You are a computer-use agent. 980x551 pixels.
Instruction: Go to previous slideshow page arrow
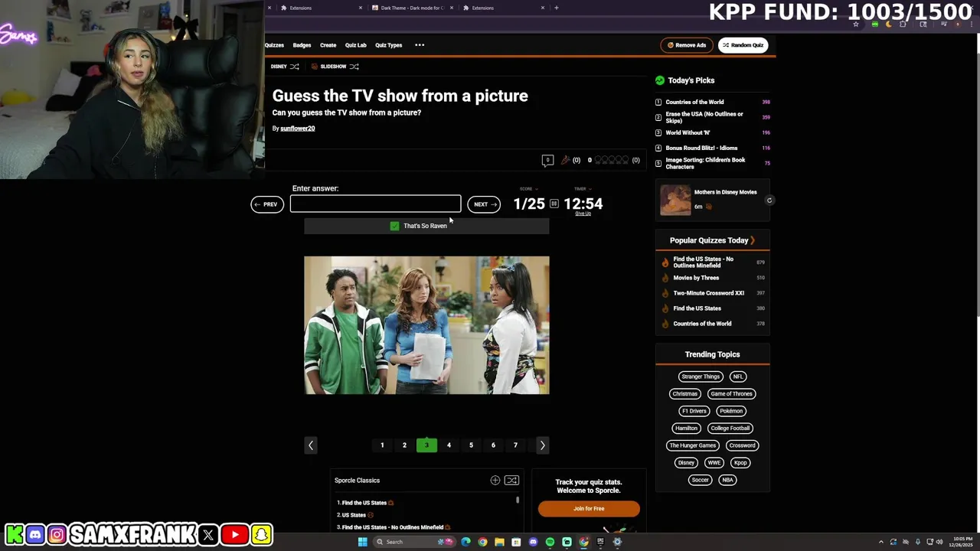pos(311,445)
